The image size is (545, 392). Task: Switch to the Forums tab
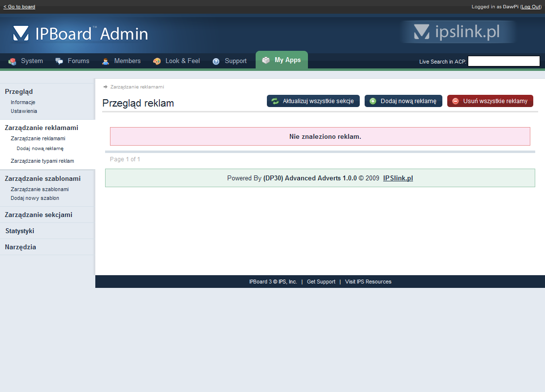click(x=78, y=61)
